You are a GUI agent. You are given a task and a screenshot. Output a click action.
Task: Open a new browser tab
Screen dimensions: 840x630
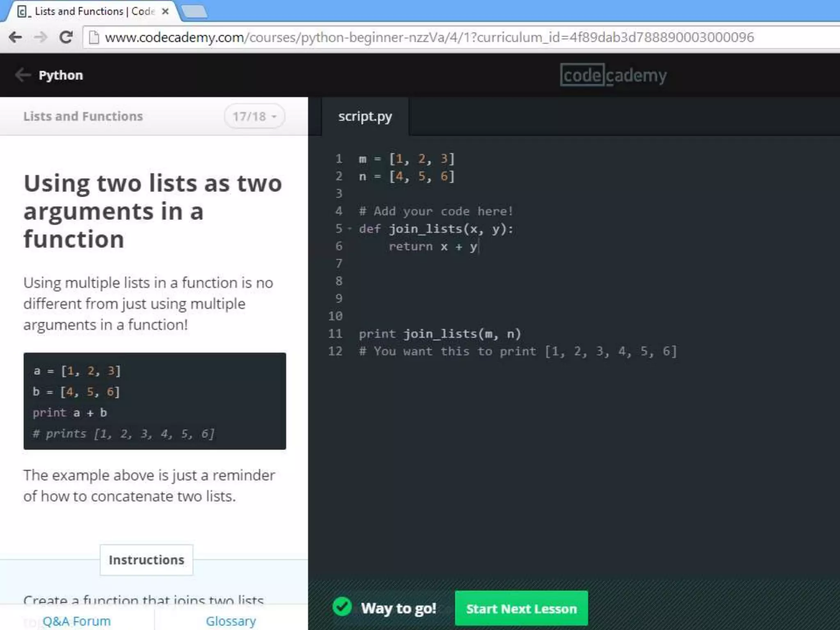[194, 12]
